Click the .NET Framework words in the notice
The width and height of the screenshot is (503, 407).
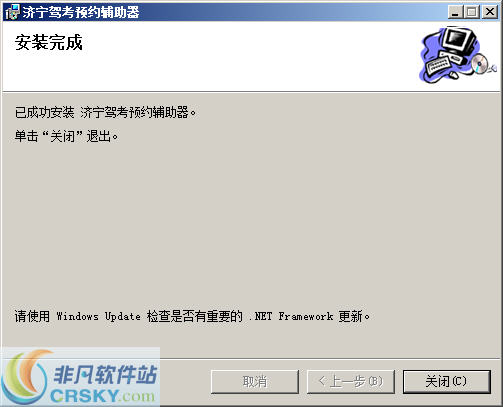(291, 316)
